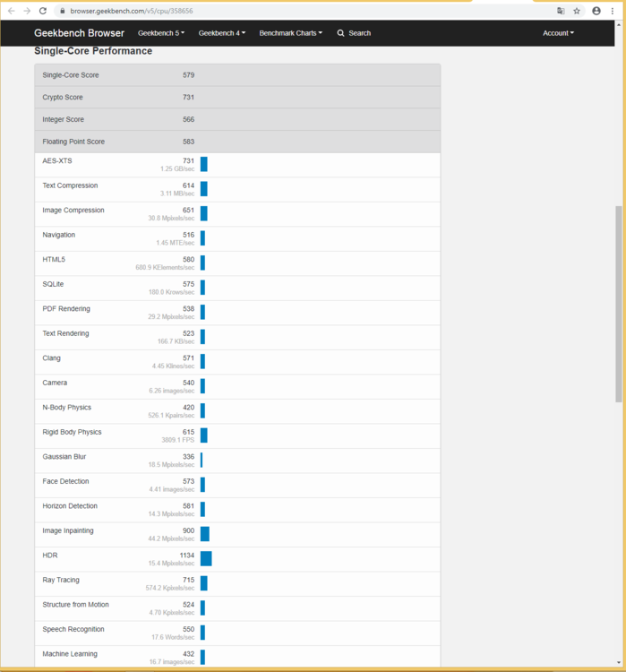Select the HTML5 row label
Image resolution: width=626 pixels, height=672 pixels.
click(x=54, y=259)
